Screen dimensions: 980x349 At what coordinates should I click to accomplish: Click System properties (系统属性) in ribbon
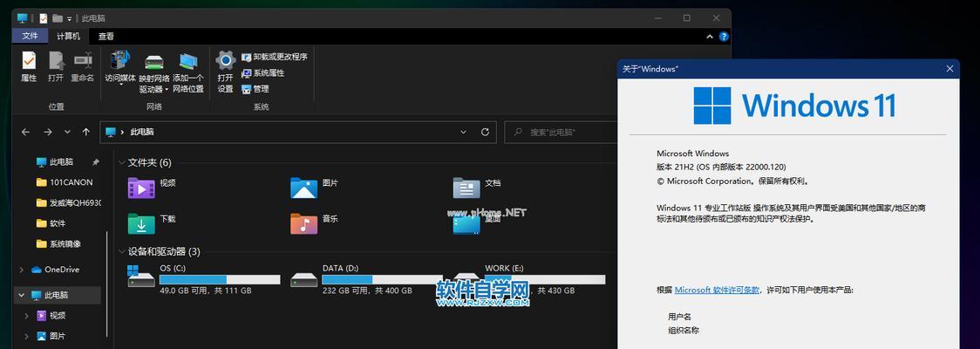(263, 73)
